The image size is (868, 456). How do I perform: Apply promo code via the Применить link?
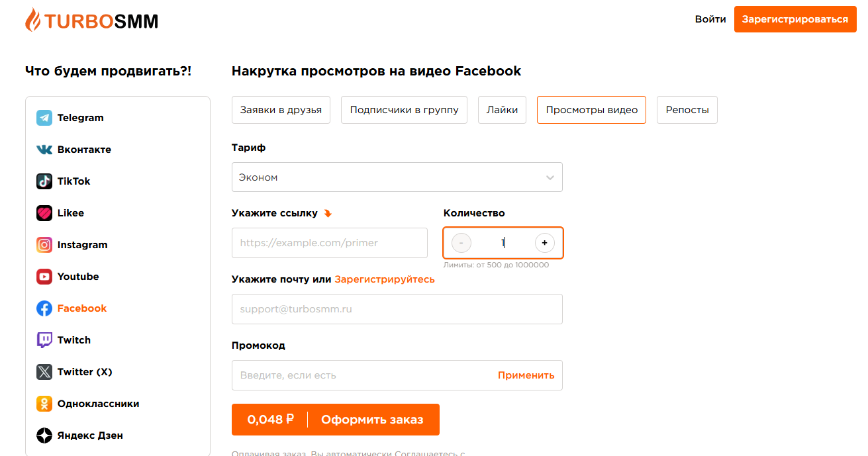(526, 375)
